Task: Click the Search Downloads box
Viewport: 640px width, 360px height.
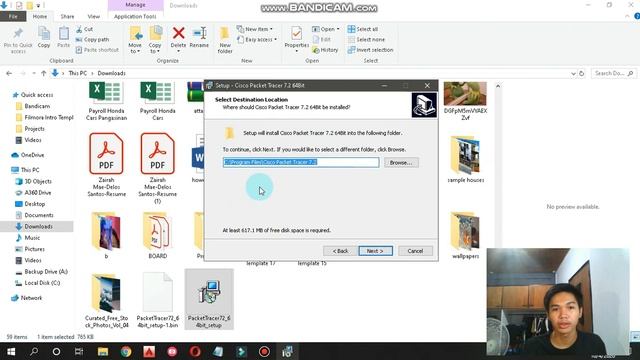Action: tap(613, 73)
